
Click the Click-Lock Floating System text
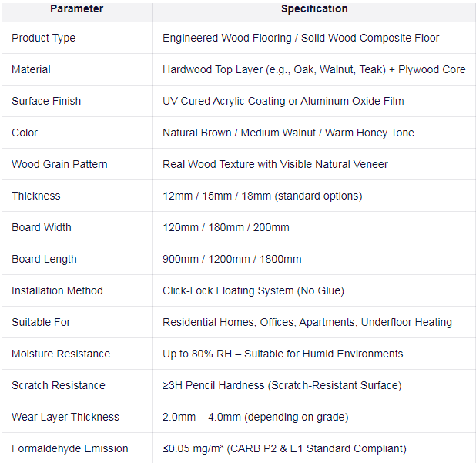(253, 290)
